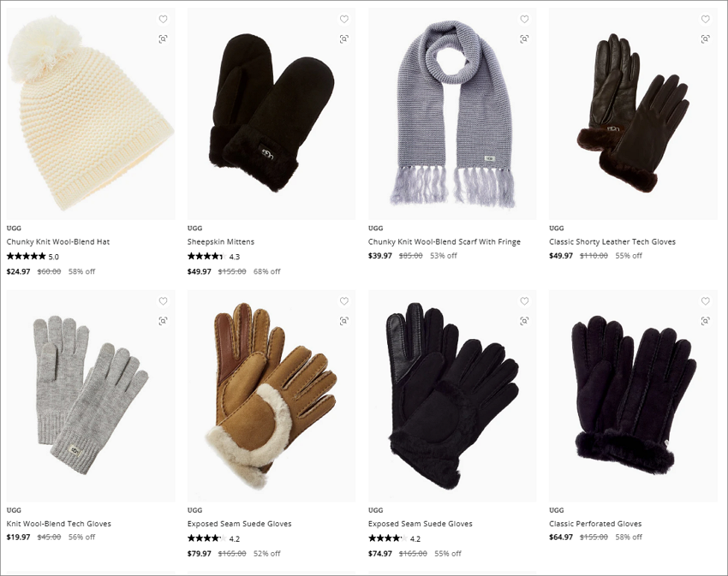Quick view the tan Exposed Seam Suede Gloves
Image resolution: width=728 pixels, height=576 pixels.
tap(344, 321)
